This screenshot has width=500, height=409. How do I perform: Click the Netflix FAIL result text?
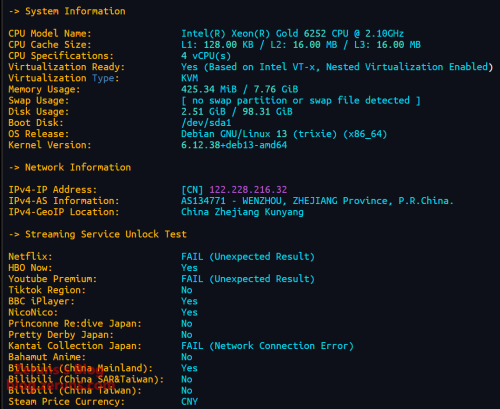pos(248,257)
